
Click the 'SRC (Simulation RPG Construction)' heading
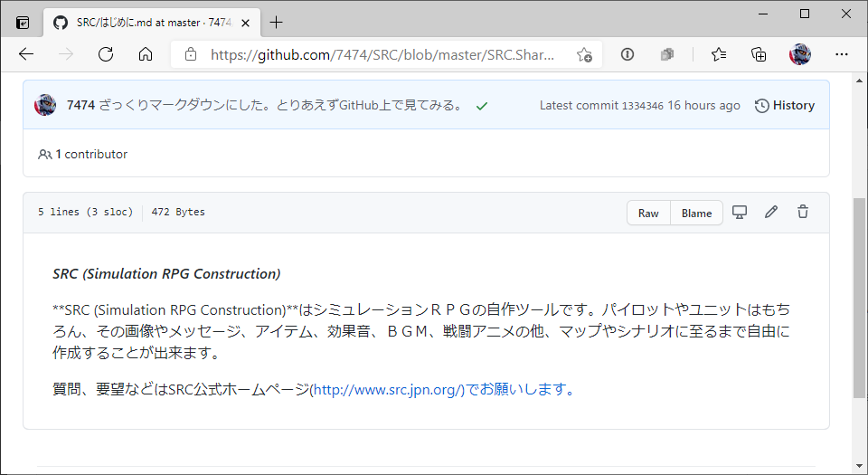166,273
